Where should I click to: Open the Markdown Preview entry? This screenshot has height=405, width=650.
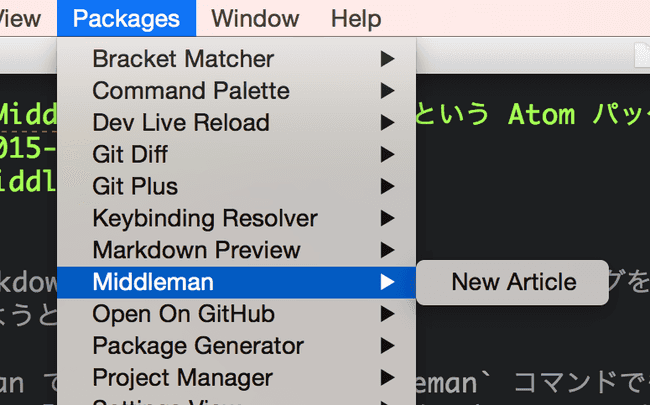coord(197,250)
